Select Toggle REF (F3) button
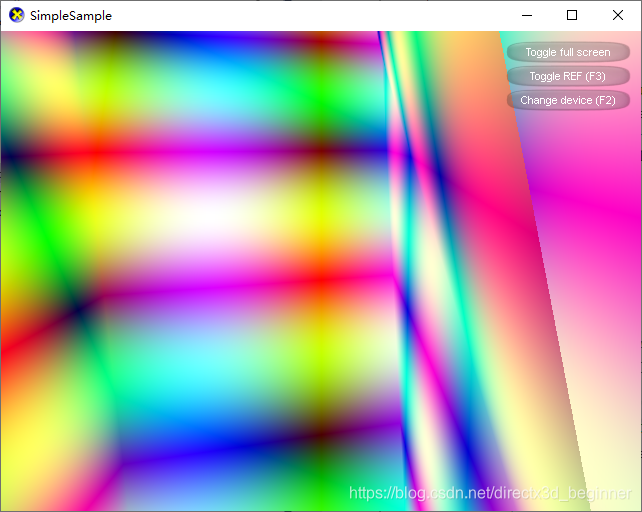This screenshot has width=642, height=512. click(x=568, y=76)
